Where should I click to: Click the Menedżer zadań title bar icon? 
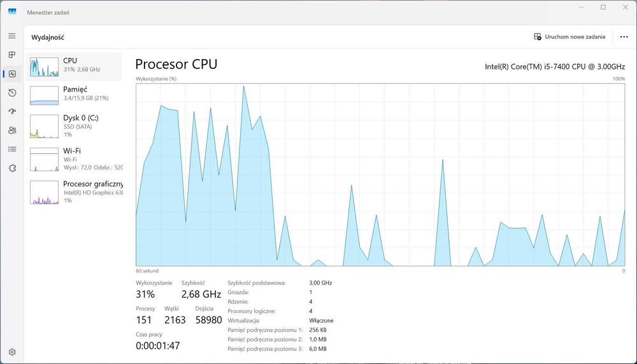click(x=12, y=12)
